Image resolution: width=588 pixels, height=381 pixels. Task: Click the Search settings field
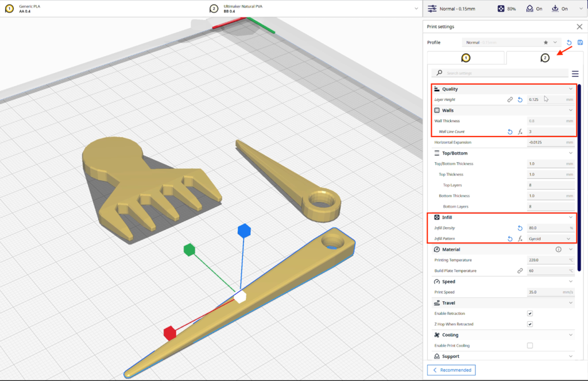pos(500,73)
